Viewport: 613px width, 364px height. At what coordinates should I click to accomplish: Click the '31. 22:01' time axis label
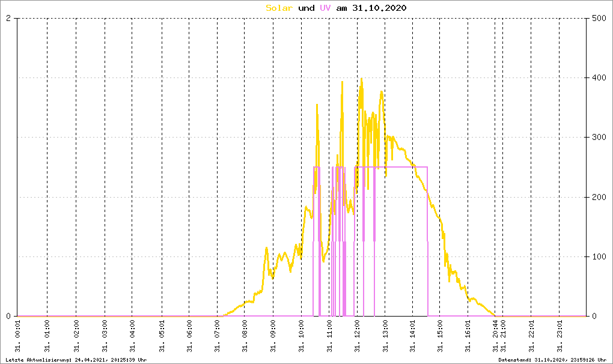(x=531, y=336)
